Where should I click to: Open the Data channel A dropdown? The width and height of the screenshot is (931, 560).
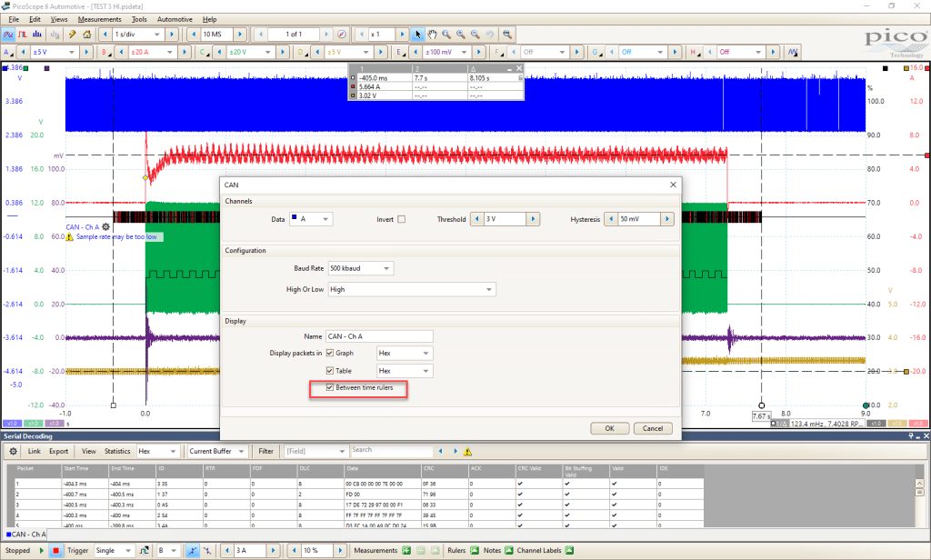click(x=311, y=219)
